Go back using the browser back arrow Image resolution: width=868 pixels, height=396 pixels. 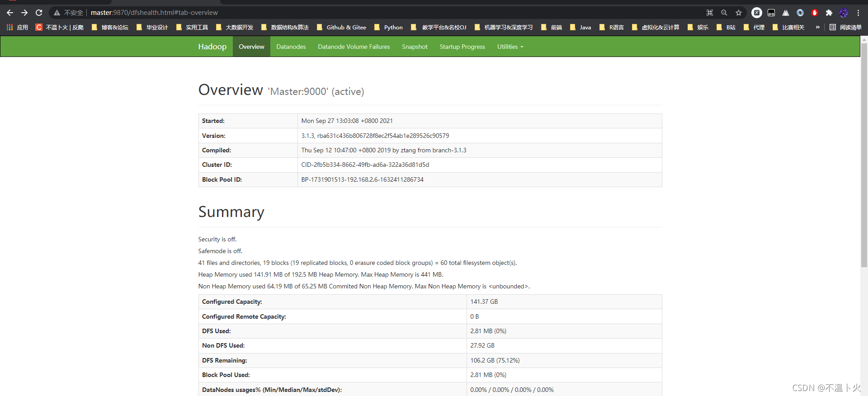[10, 13]
